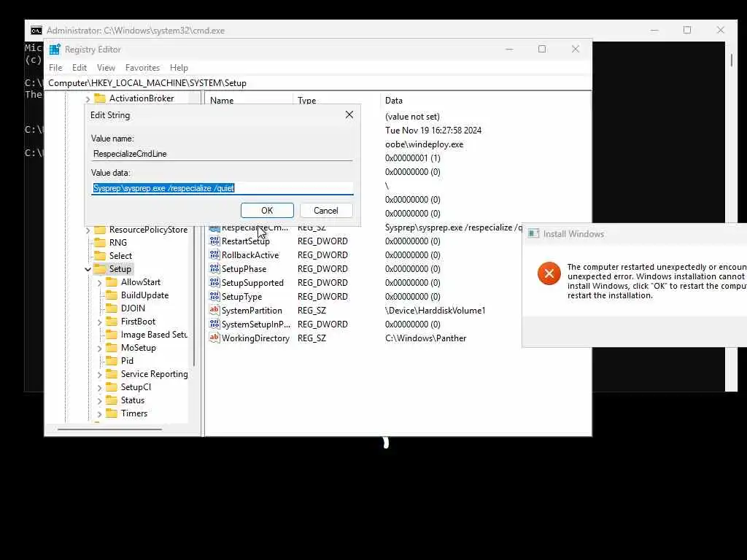Click the Registry Editor app icon in title bar
The height and width of the screenshot is (560, 747).
pos(55,50)
